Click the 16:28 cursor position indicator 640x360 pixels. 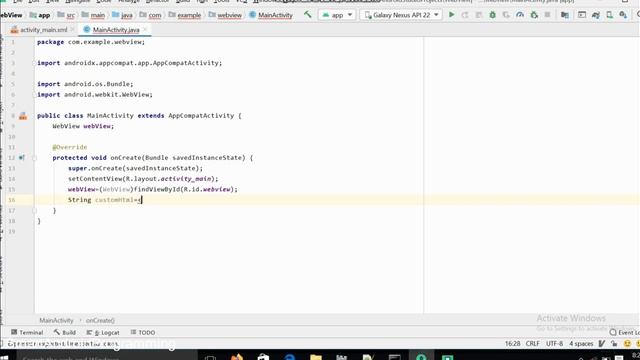pos(512,344)
